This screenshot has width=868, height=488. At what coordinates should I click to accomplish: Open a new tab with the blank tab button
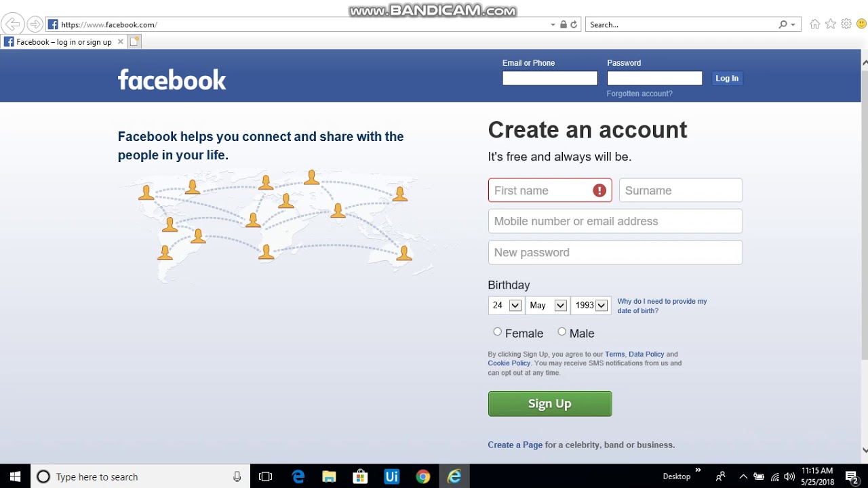134,41
